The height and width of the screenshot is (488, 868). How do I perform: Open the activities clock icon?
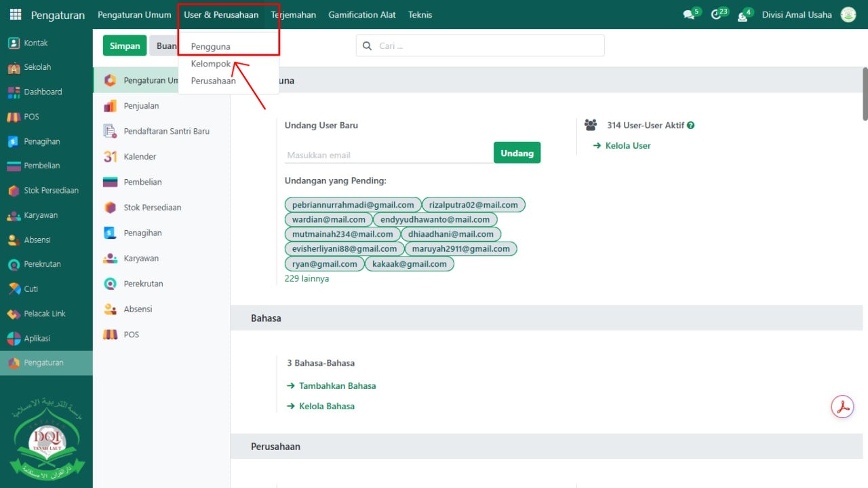coord(716,15)
